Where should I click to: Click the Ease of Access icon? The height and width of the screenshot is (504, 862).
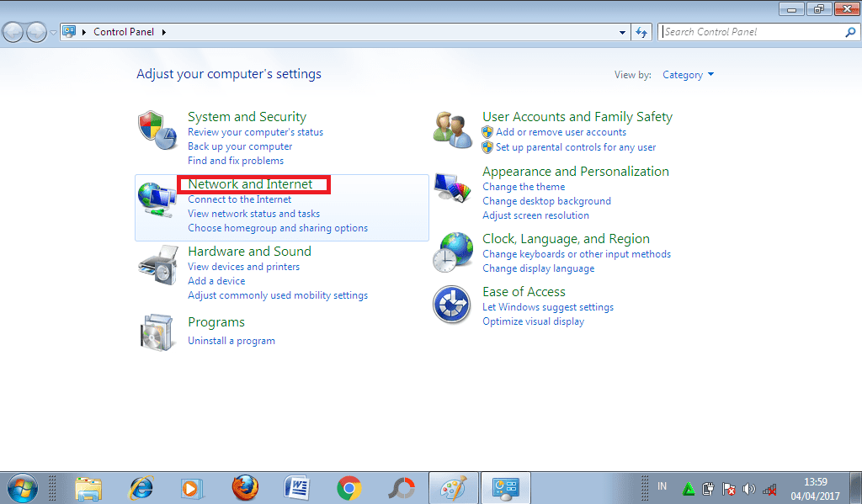click(451, 305)
